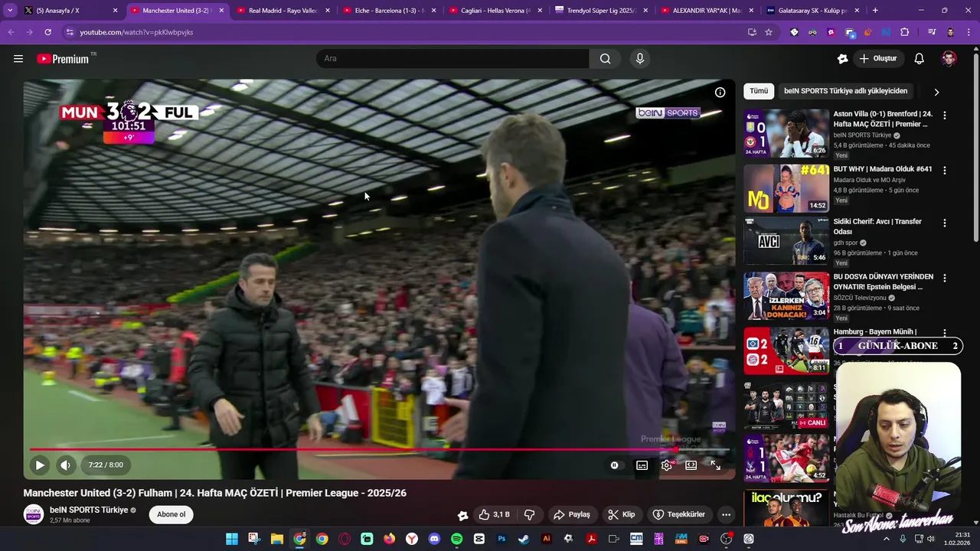Like the video with 3,1 B likes
The image size is (980, 551).
(x=494, y=514)
